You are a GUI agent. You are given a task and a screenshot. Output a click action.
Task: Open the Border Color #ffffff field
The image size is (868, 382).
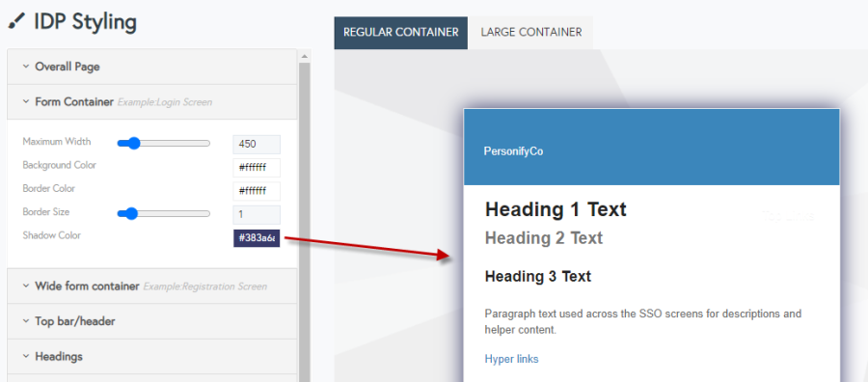257,191
